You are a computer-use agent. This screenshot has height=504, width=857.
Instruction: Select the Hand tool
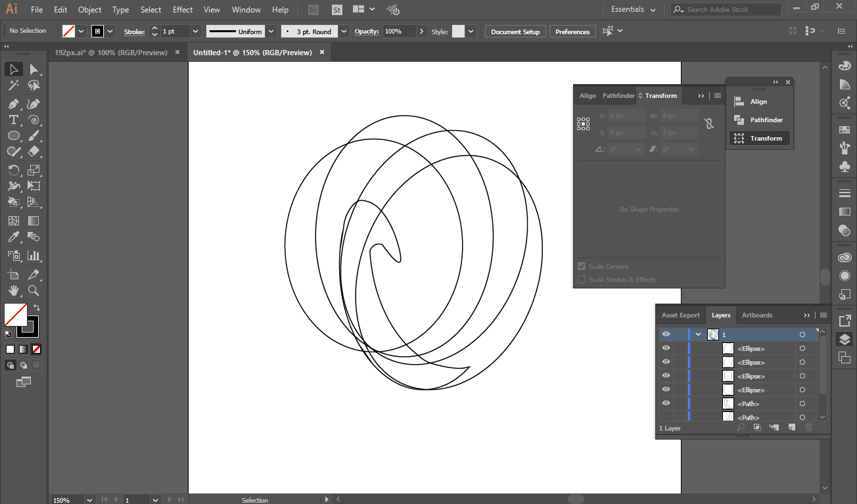coord(13,290)
